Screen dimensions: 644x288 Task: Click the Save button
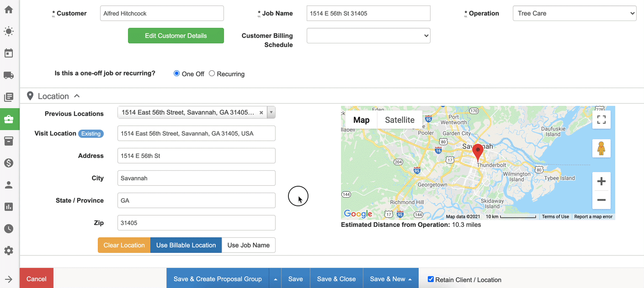pos(296,279)
